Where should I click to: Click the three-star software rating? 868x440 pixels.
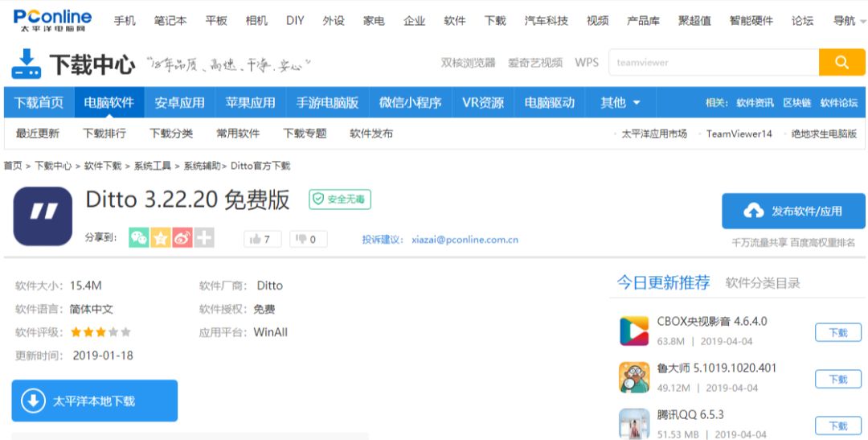100,332
